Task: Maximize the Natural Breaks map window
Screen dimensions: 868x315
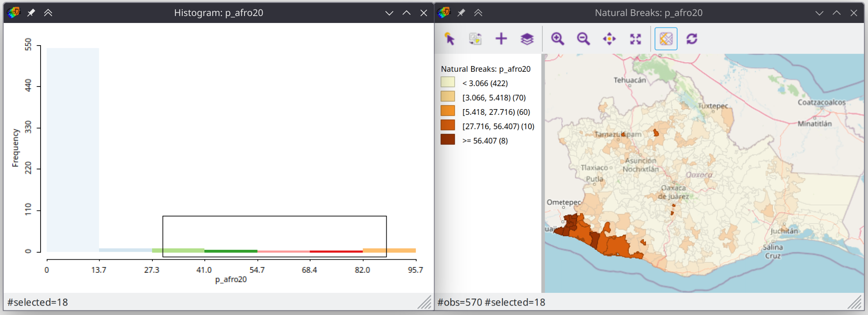Action: [x=836, y=13]
